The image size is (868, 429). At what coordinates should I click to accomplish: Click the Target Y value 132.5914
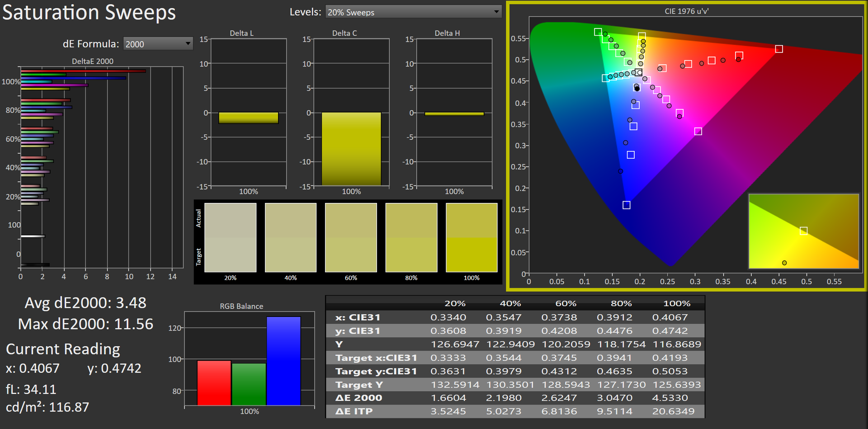(x=455, y=385)
